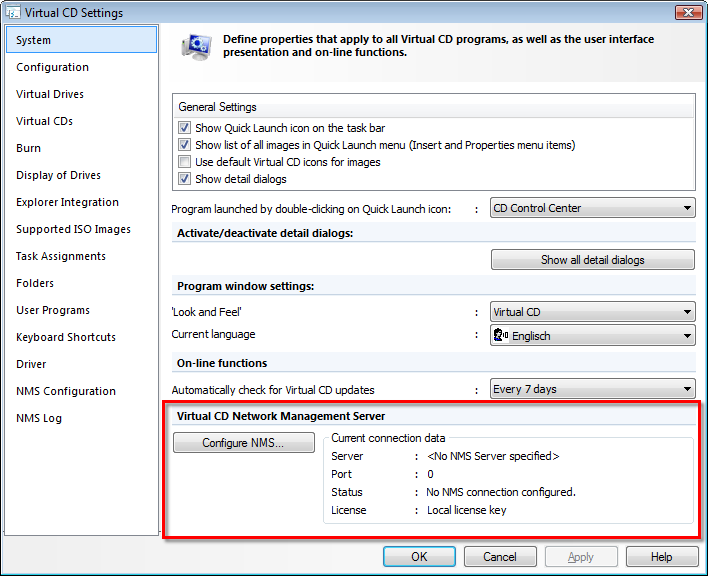Expand the Every 7 days update dropdown
This screenshot has width=708, height=576.
point(592,389)
